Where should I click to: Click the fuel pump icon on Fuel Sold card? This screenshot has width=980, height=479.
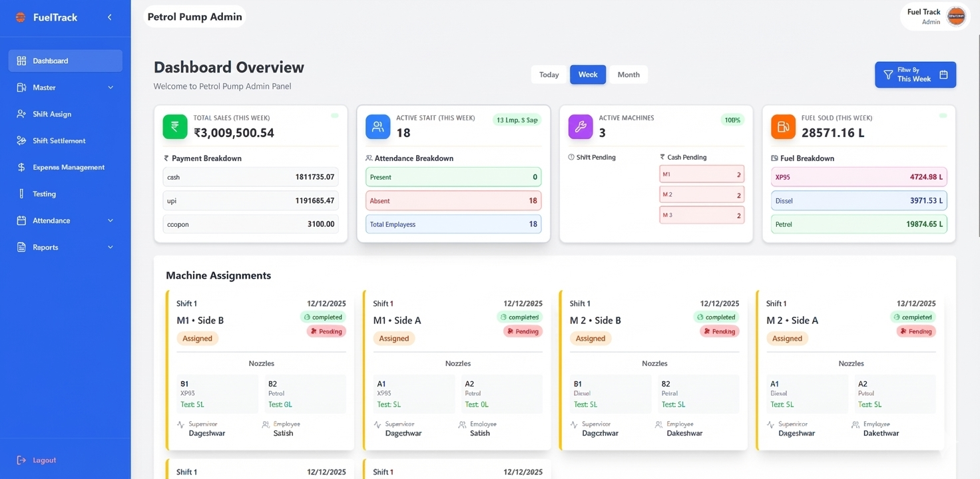(783, 125)
